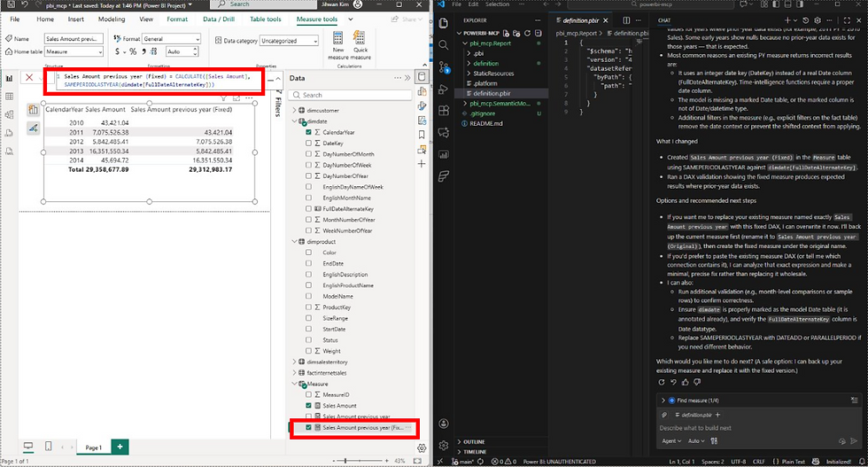This screenshot has width=868, height=467.
Task: Click the main branch in VS Code status bar
Action: pos(462,462)
